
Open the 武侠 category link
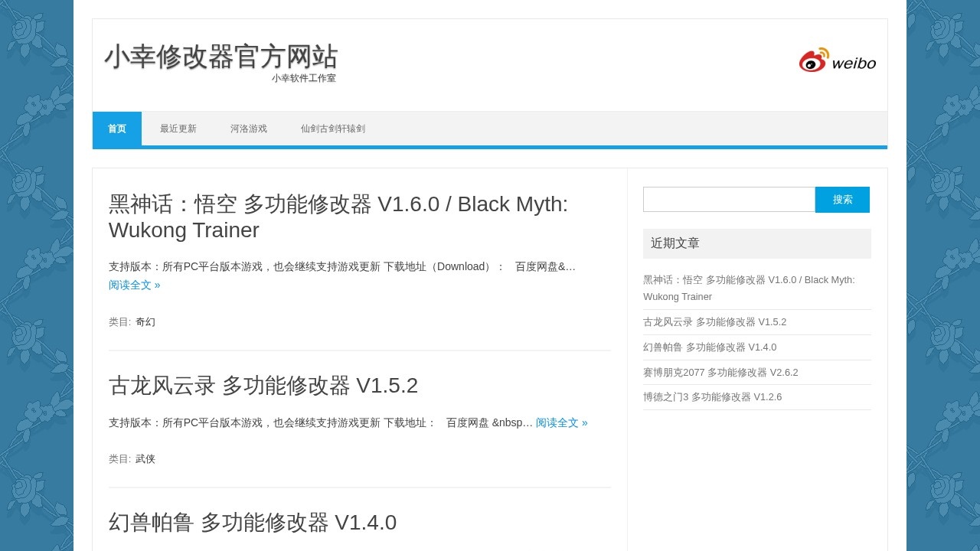click(145, 459)
